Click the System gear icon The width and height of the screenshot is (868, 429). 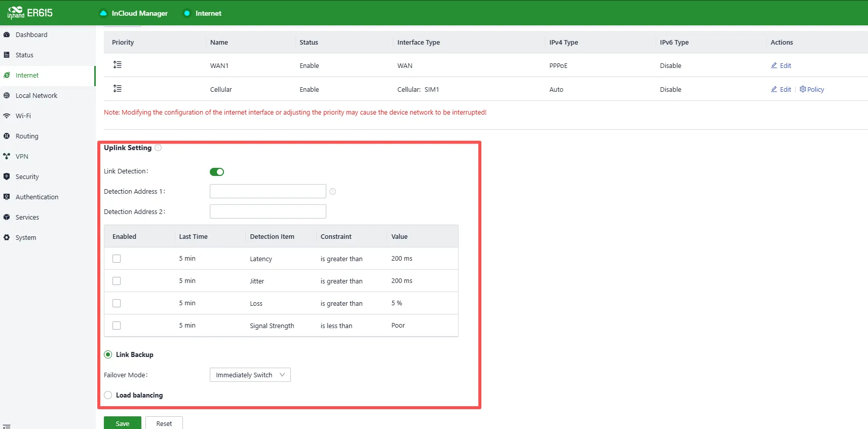click(x=7, y=237)
